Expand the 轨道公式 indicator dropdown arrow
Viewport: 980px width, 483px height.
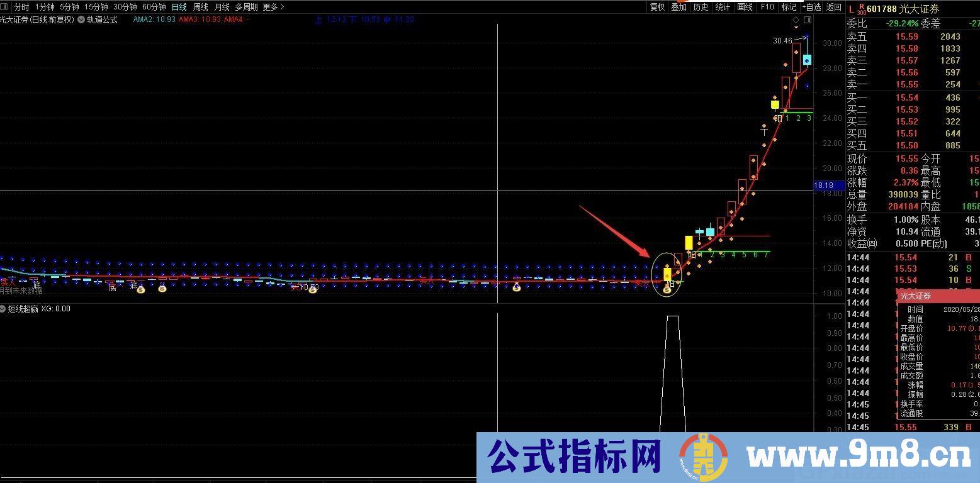(x=81, y=19)
